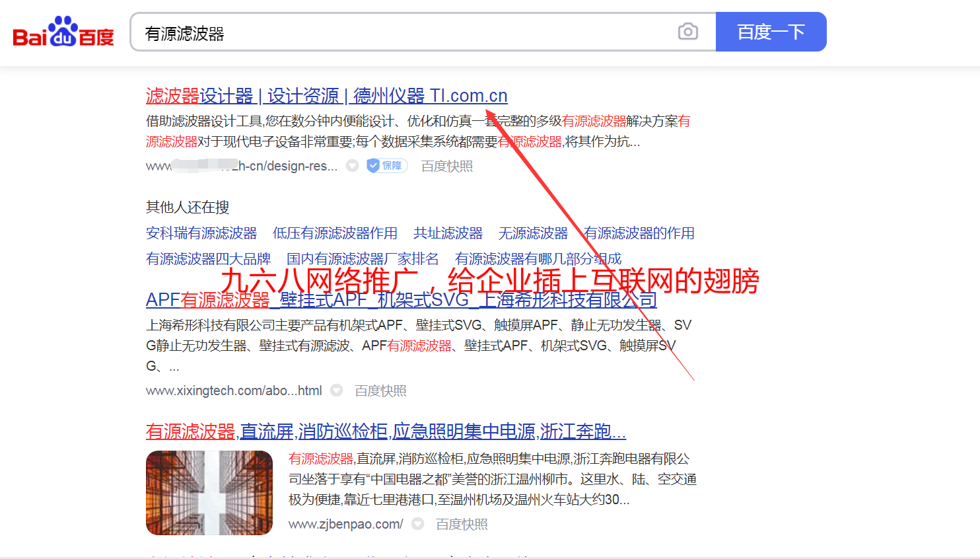980x559 pixels.
Task: Expand arrow next to the zh-cn/design-res URL
Action: pos(353,166)
